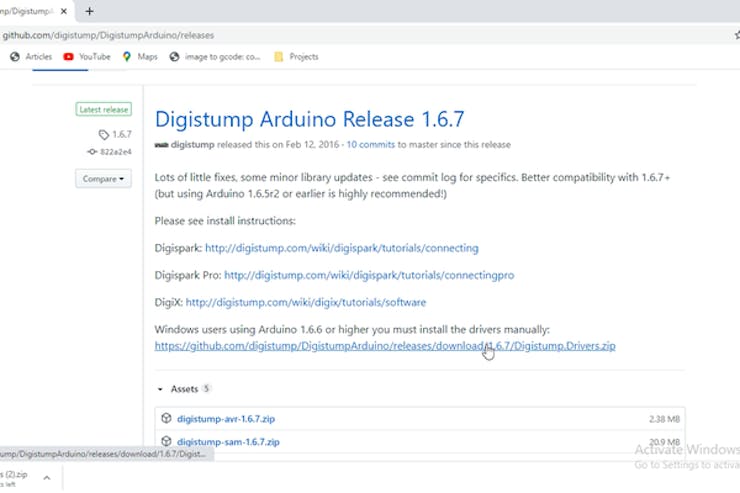View the 10 commits since release
740x493 pixels.
coord(371,145)
